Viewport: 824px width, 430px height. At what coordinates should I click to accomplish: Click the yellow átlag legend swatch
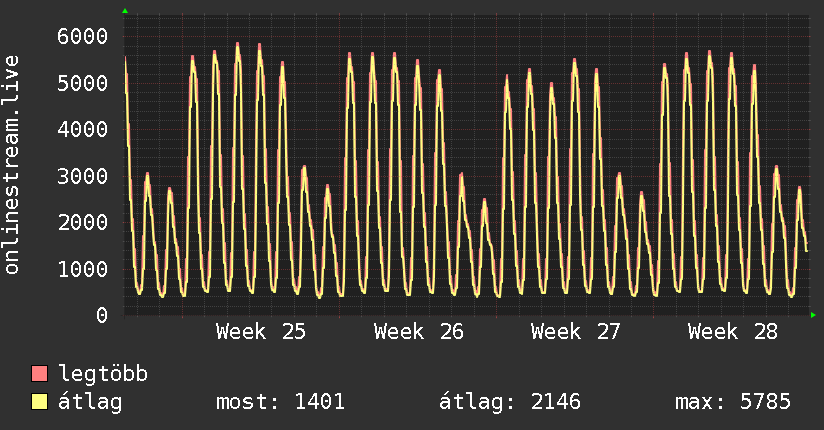pyautogui.click(x=39, y=402)
